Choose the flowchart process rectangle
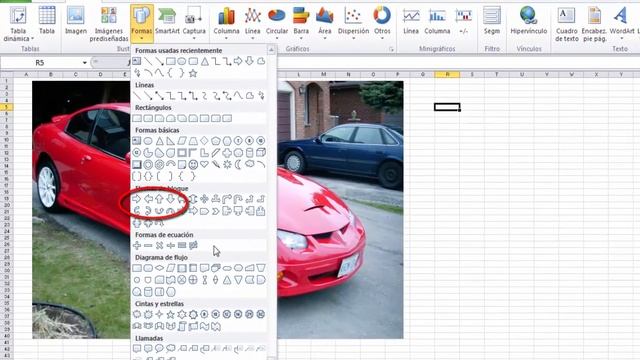This screenshot has width=640, height=360. pyautogui.click(x=137, y=268)
